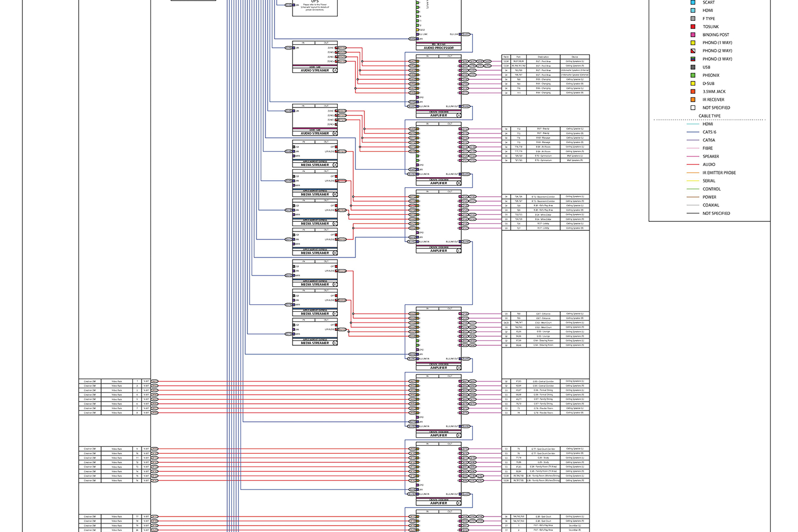Click the AMPLIFIER D block label
This screenshot has height=532, width=798.
[438, 368]
